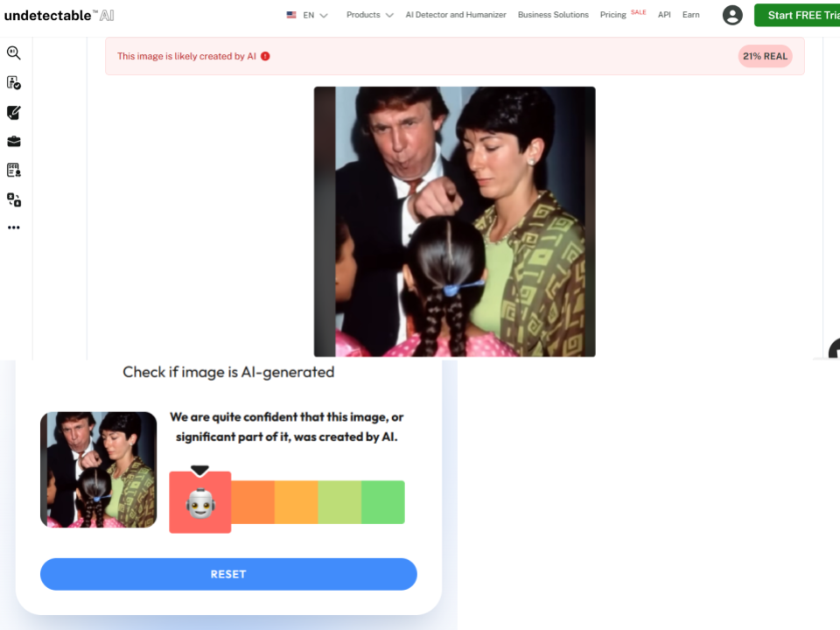Click the small uploaded image thumbnail
Image resolution: width=840 pixels, height=630 pixels.
point(99,470)
